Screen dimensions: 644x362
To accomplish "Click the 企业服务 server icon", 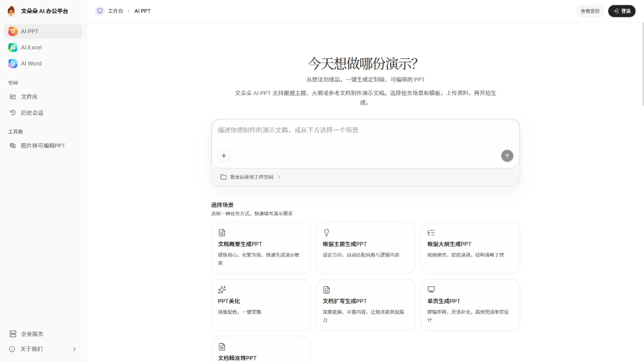I will click(x=13, y=334).
